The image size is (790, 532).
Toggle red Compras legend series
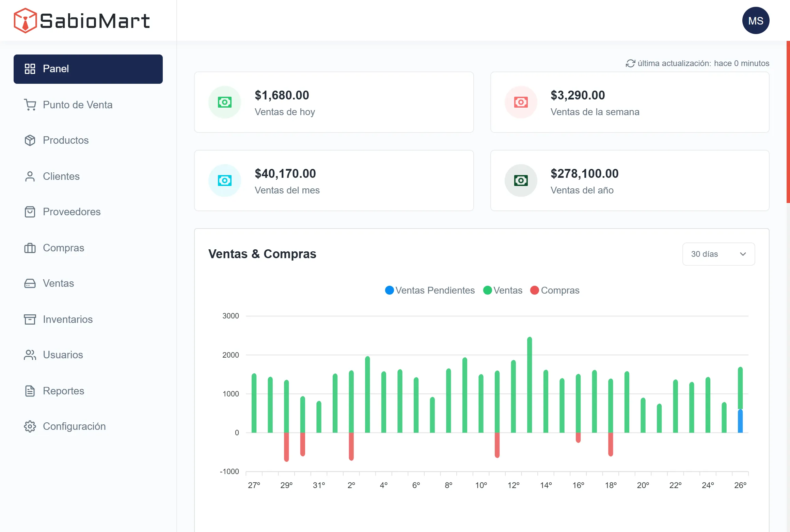(555, 290)
